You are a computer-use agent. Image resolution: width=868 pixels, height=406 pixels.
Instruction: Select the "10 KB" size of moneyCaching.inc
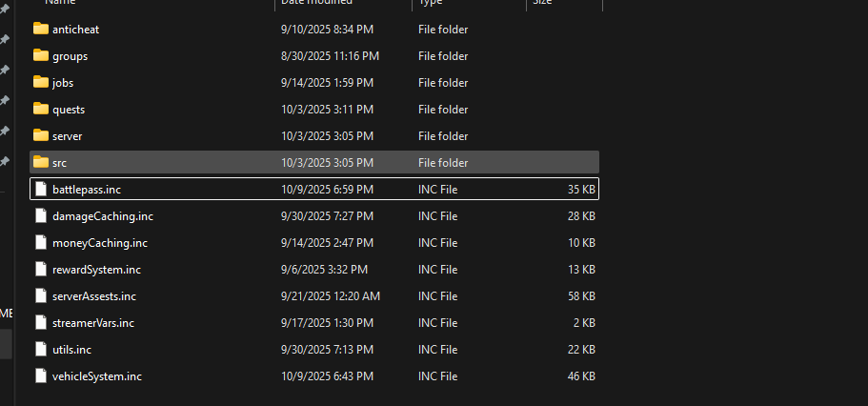coord(581,243)
